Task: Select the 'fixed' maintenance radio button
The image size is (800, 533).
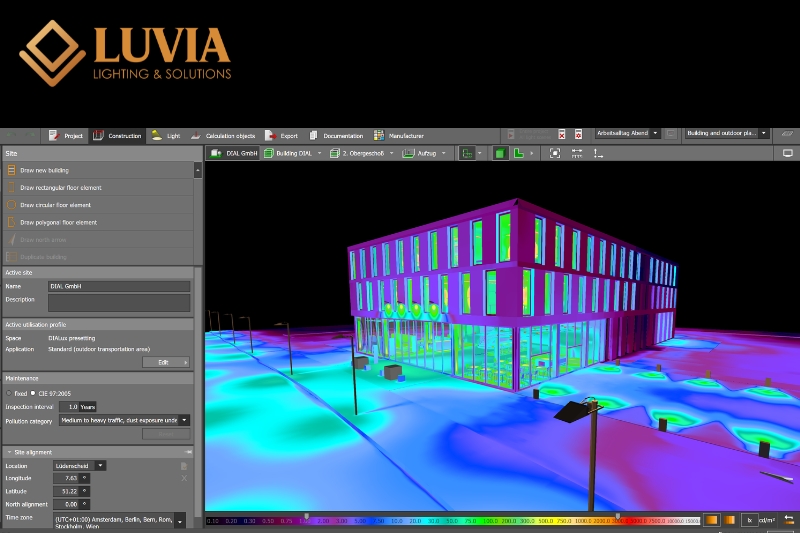Action: [x=10, y=393]
